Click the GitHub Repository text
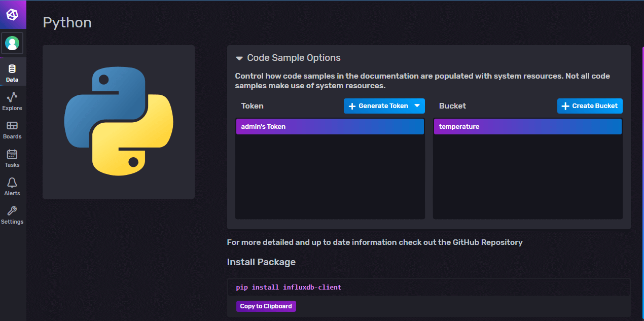 (x=480, y=242)
